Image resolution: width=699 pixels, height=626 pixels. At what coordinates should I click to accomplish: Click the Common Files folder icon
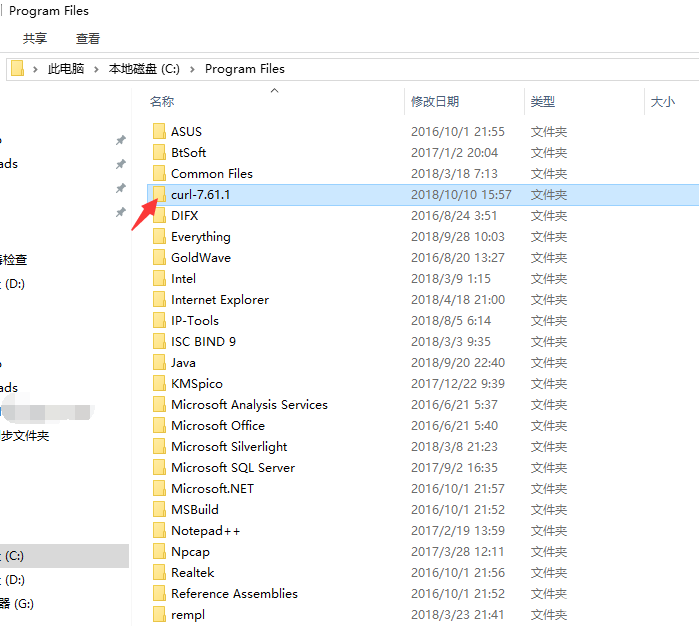click(x=159, y=173)
